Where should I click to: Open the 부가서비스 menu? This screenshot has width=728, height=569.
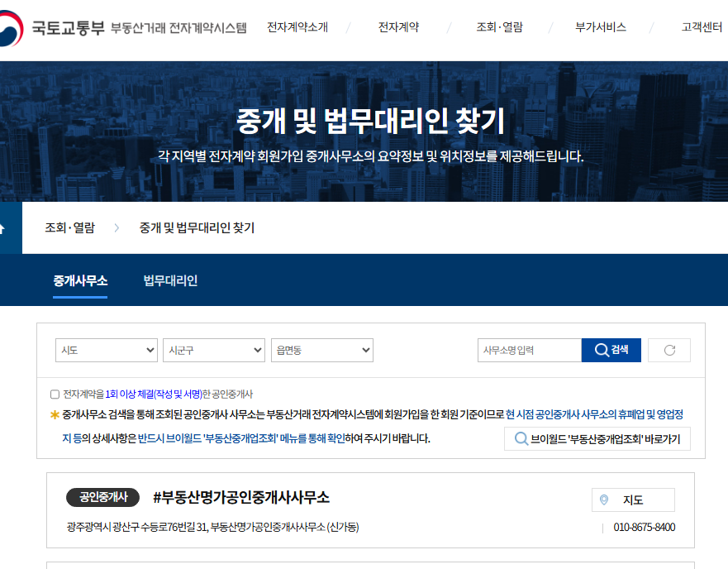click(599, 26)
